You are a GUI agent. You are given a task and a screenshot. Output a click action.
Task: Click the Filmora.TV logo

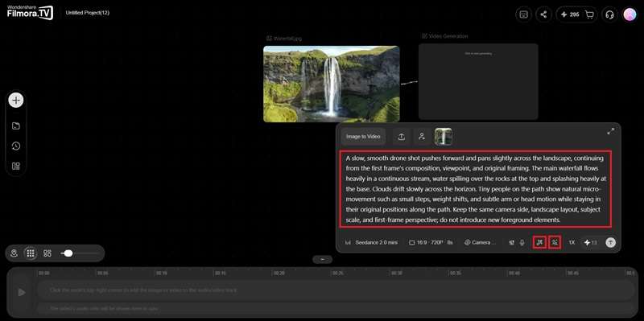(30, 12)
